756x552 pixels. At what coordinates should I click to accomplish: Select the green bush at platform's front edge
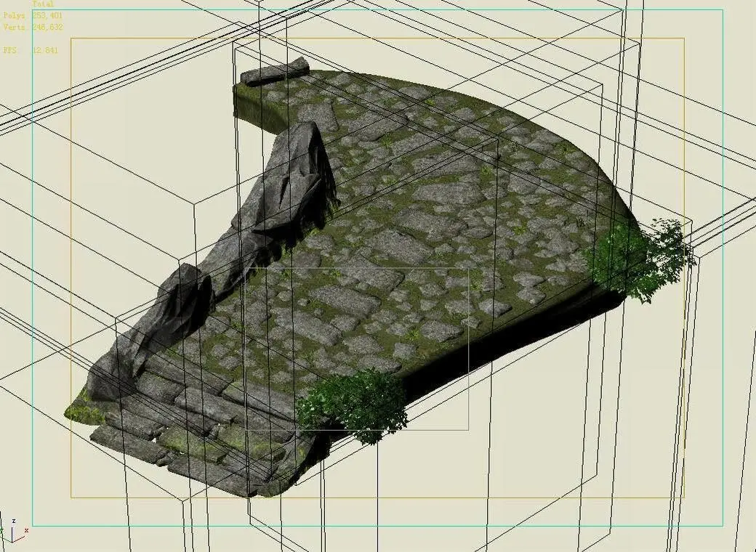[x=352, y=405]
